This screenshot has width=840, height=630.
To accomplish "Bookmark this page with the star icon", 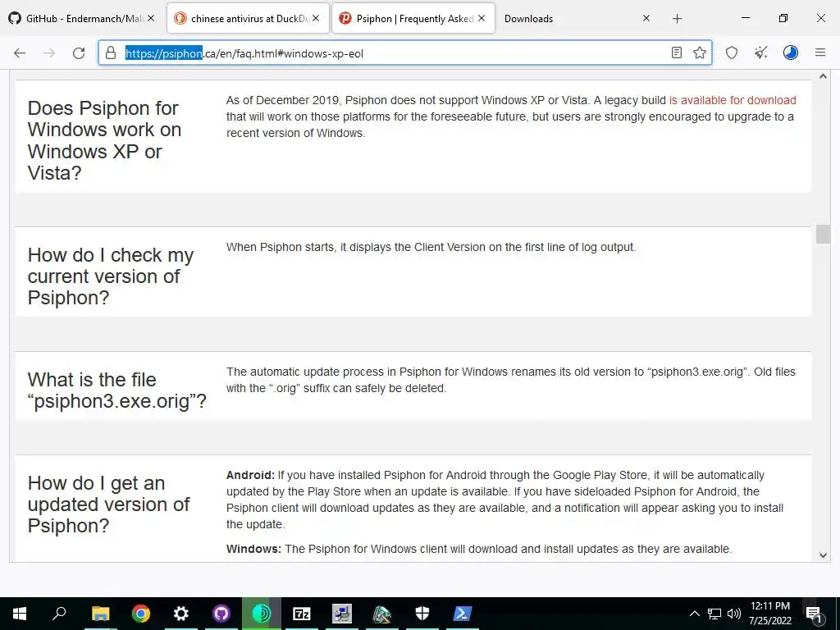I will click(699, 52).
